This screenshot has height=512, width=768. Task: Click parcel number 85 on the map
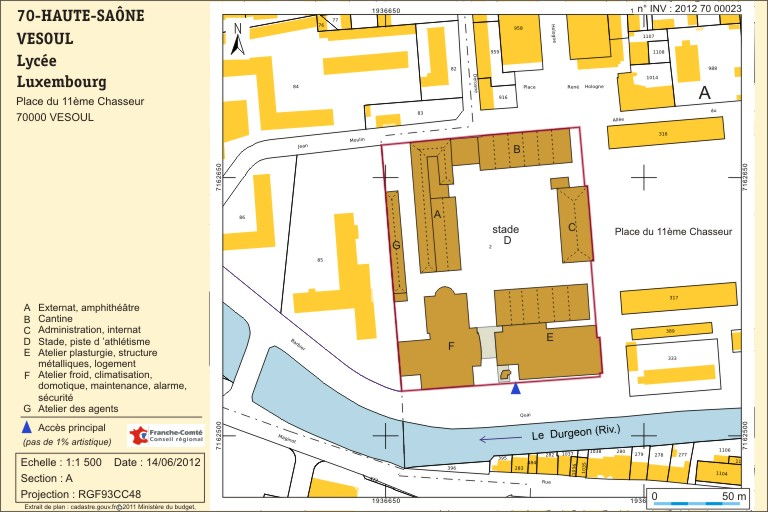[x=320, y=262]
